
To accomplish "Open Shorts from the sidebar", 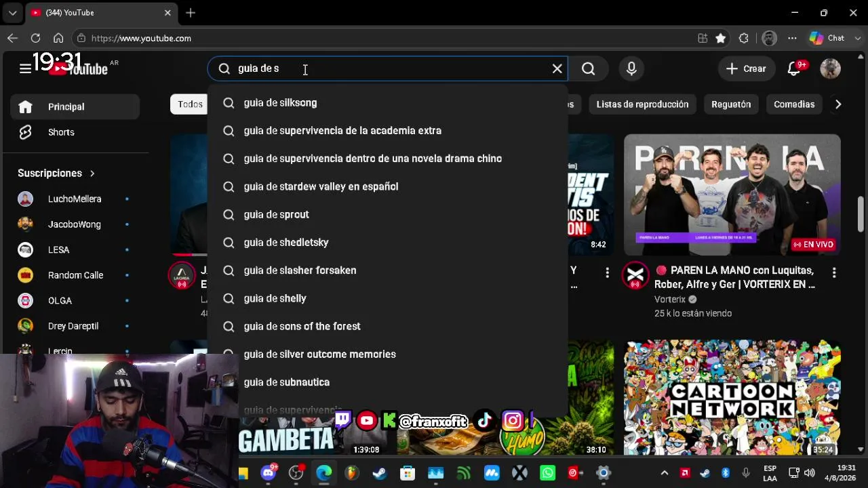I will coord(75,132).
